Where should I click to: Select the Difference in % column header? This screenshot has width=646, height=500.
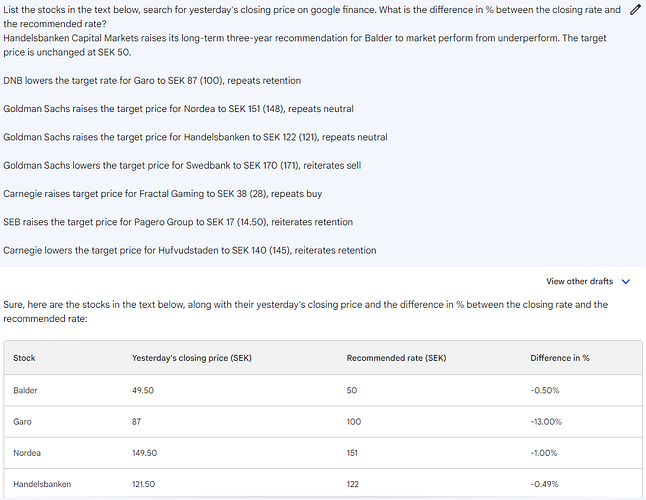559,358
